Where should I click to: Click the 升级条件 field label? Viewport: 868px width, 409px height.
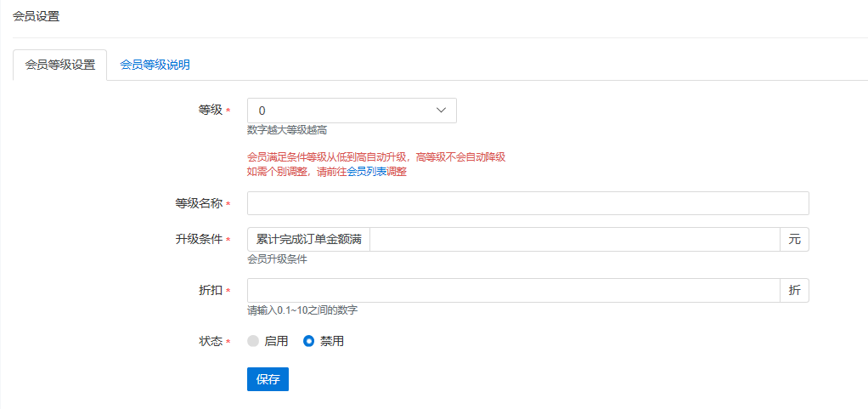[x=198, y=240]
